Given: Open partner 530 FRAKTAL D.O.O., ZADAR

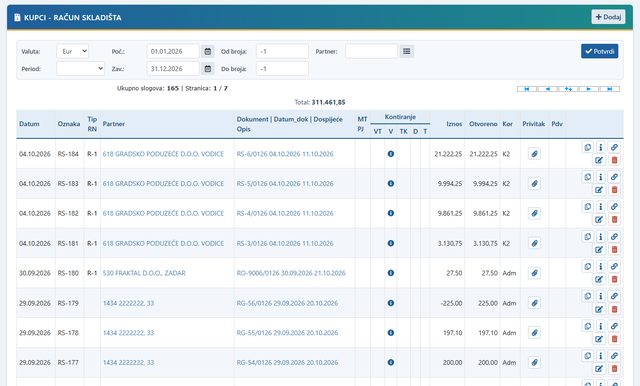Looking at the screenshot, I should pyautogui.click(x=144, y=273).
